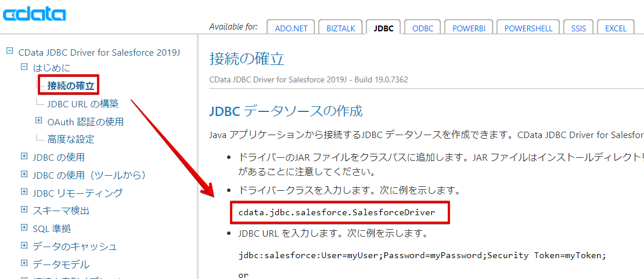Collapse the はじめに tree node
644x279 pixels.
[x=24, y=67]
